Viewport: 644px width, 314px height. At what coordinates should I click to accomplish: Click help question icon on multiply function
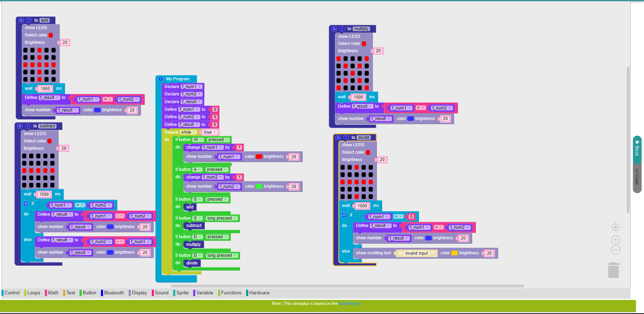pos(342,29)
